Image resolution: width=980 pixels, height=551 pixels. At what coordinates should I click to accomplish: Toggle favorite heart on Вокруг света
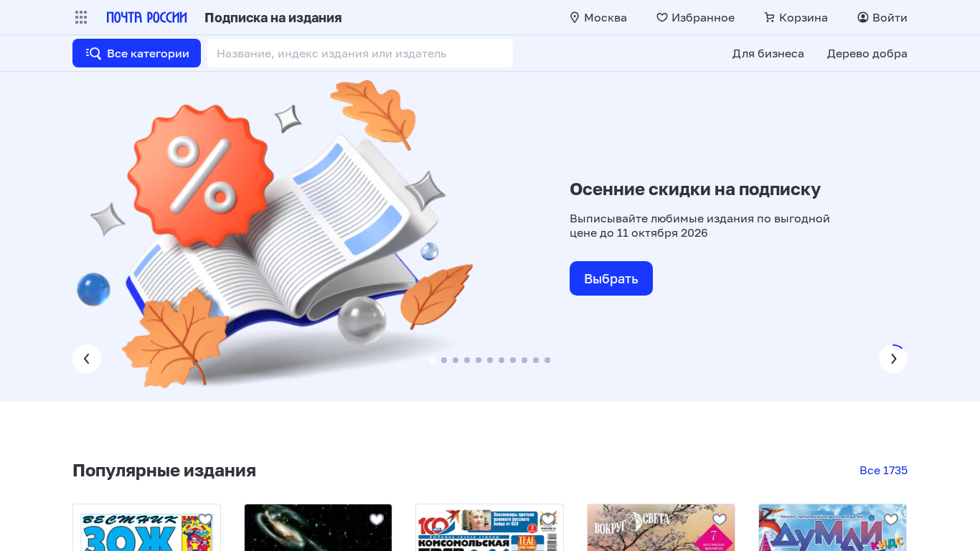(720, 519)
